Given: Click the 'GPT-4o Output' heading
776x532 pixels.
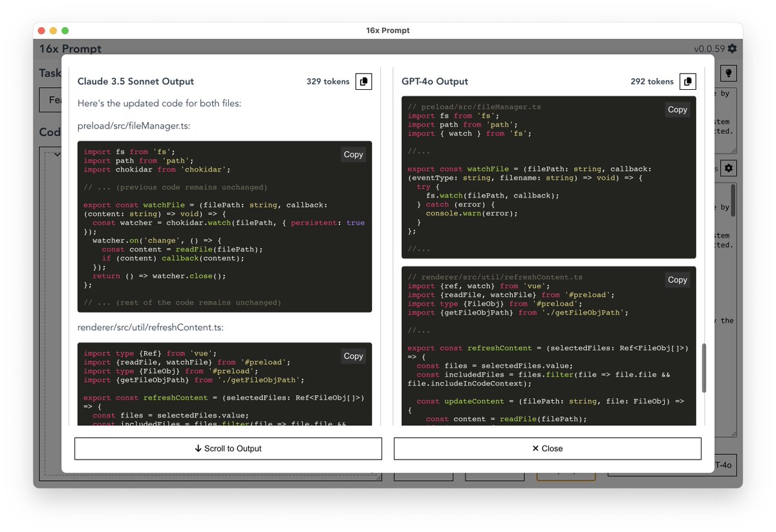Looking at the screenshot, I should 435,81.
